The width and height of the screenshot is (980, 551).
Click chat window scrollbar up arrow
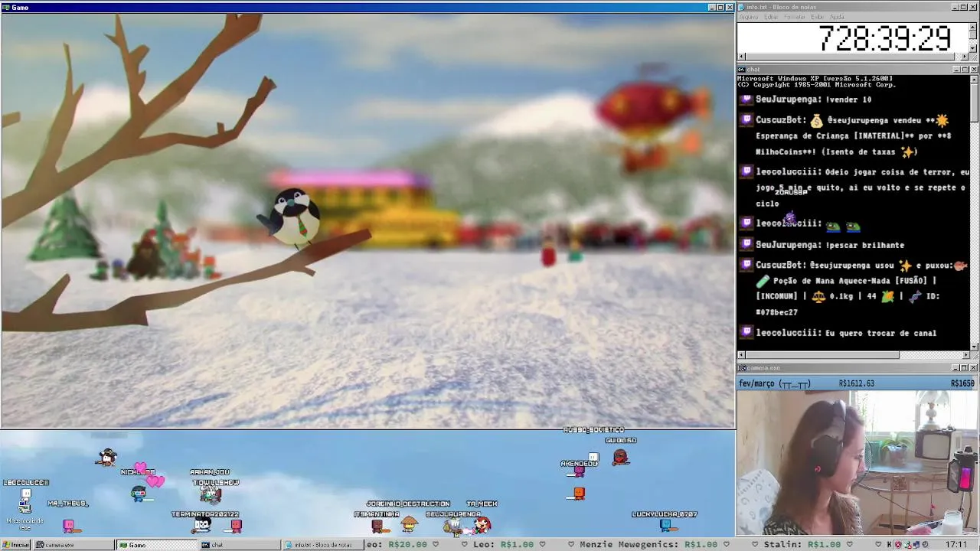coord(974,79)
